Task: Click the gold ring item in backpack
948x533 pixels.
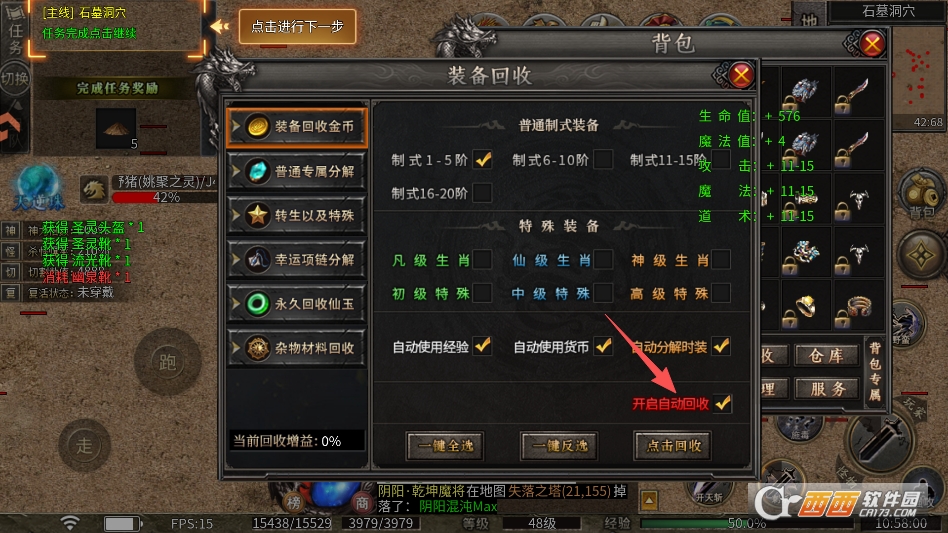Action: tap(804, 306)
